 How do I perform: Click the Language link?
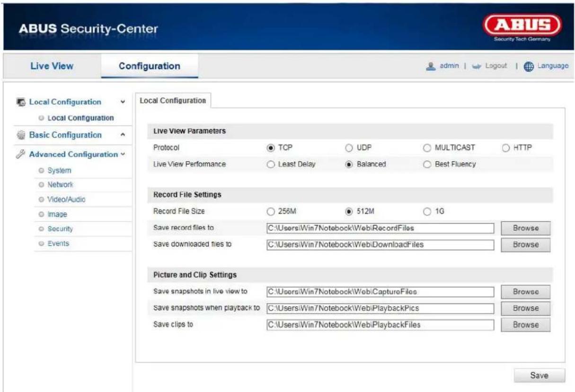pyautogui.click(x=552, y=66)
